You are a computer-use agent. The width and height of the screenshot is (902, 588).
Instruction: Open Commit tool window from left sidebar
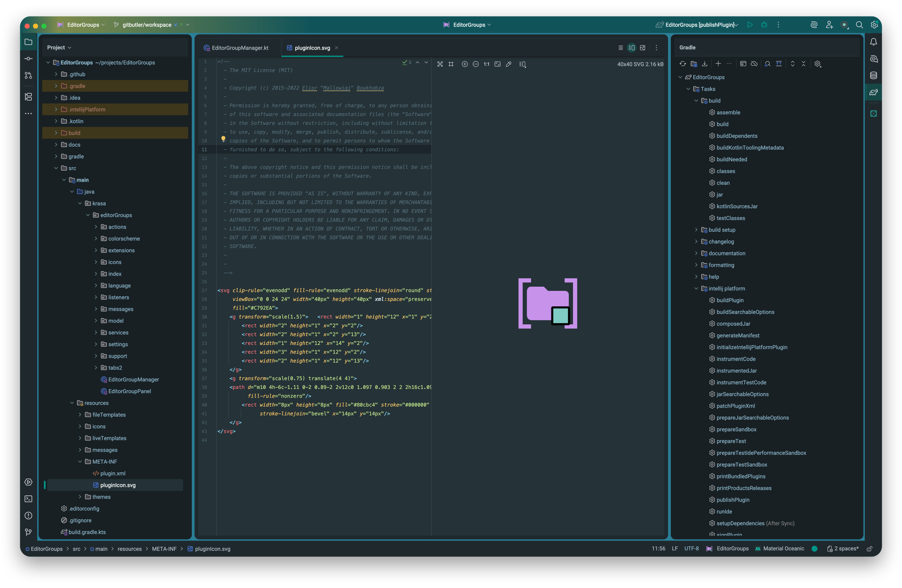tap(29, 59)
